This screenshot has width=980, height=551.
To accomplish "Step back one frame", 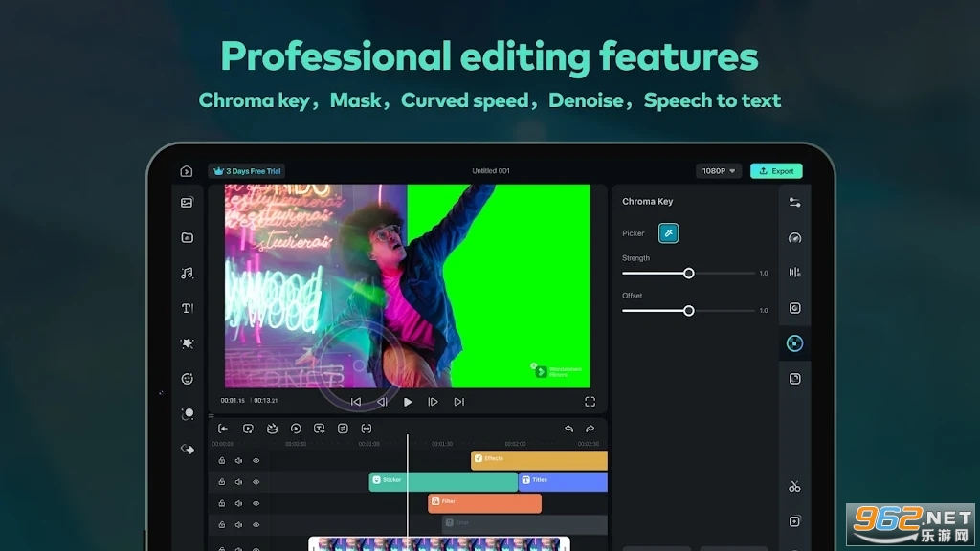I will click(x=382, y=402).
